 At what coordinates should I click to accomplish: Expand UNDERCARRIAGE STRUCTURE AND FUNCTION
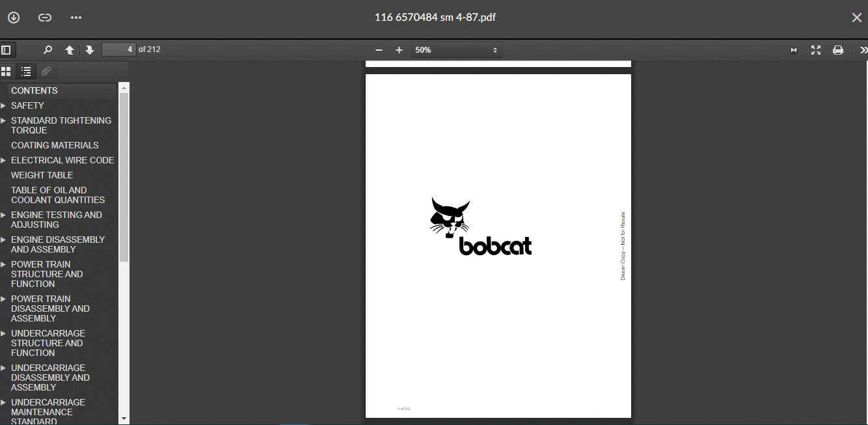coord(3,333)
